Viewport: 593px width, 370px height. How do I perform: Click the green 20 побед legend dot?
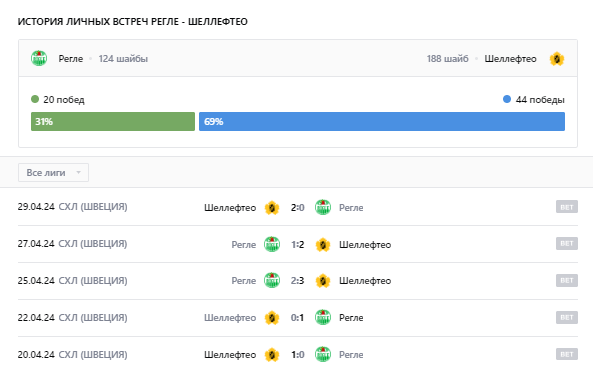click(x=35, y=99)
